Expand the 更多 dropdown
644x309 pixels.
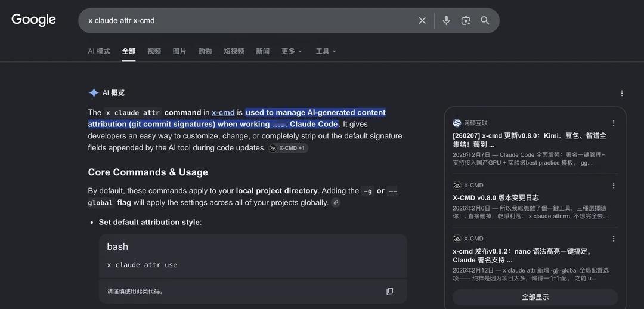click(292, 51)
